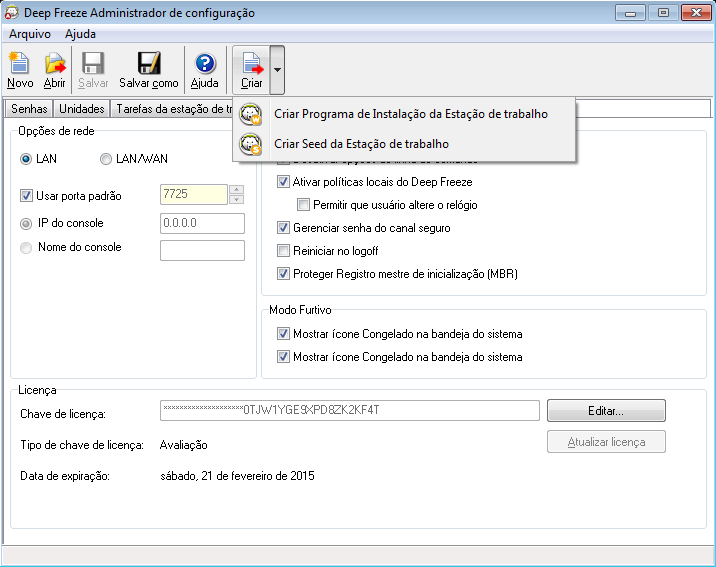The width and height of the screenshot is (716, 567).
Task: Toggle Proteger Registro mestre de inicialização (MBR)
Action: point(283,273)
